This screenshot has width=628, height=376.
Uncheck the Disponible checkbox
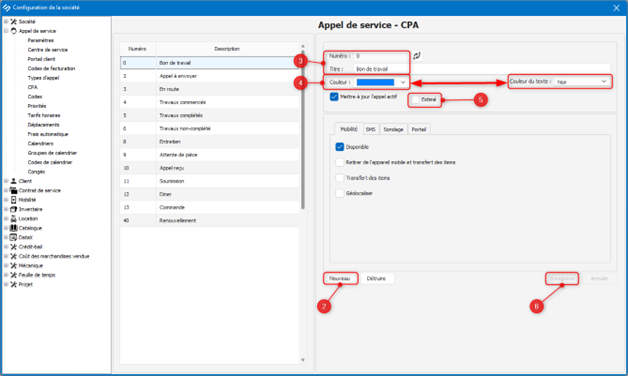point(340,147)
